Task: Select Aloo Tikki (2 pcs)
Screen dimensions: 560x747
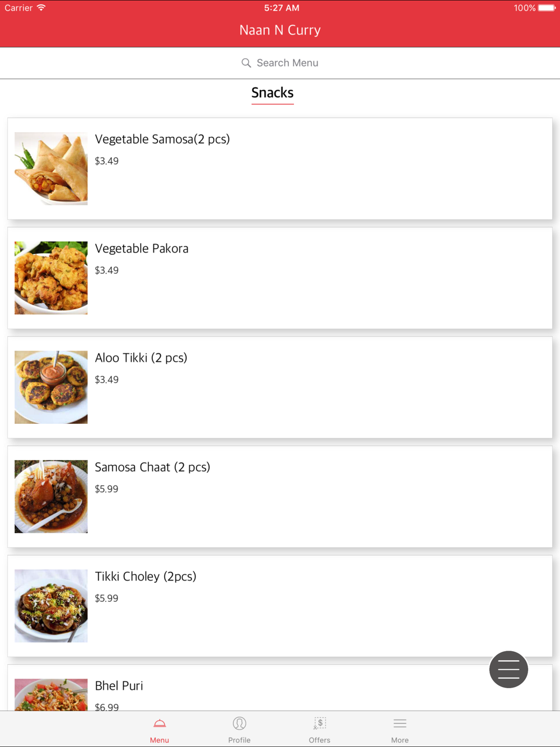Action: 280,387
